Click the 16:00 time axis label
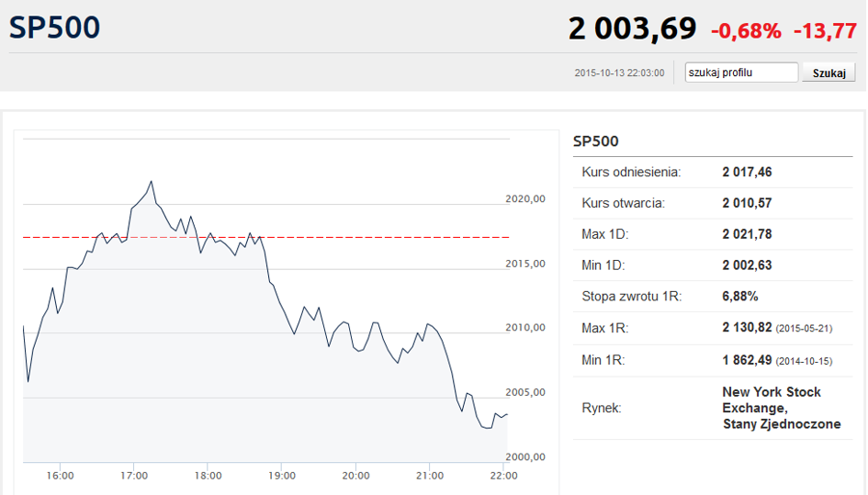Image resolution: width=868 pixels, height=495 pixels. click(x=60, y=476)
